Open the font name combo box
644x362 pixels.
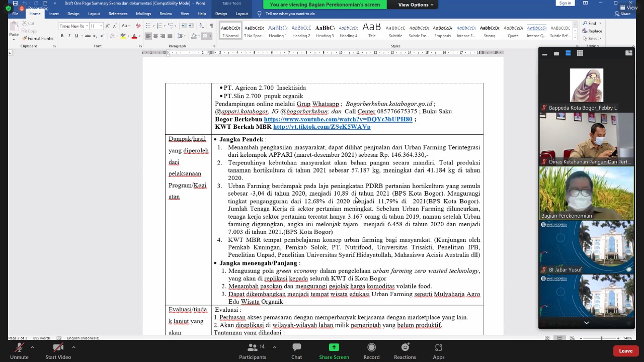(73, 26)
